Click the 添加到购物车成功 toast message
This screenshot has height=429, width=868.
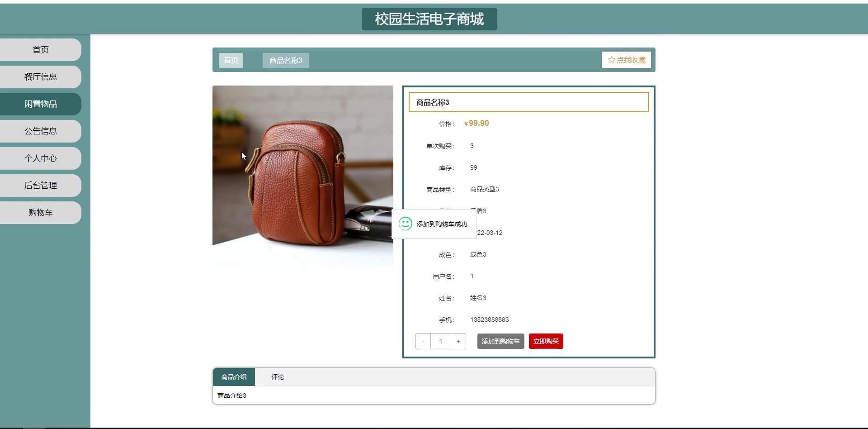point(434,224)
